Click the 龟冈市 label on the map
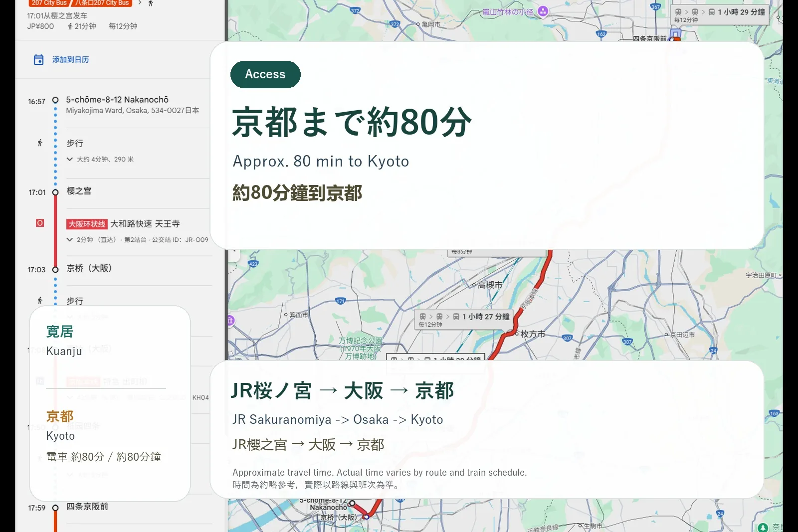Screen dimensions: 798x532 click(x=431, y=24)
